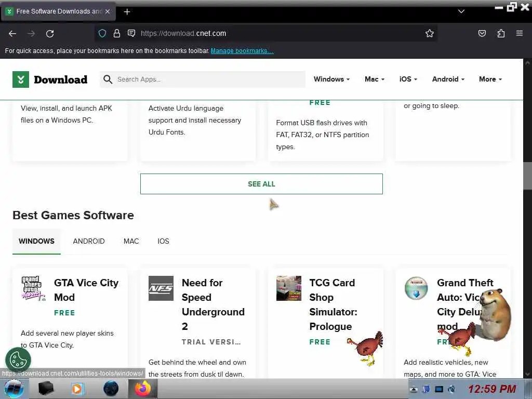Screen dimensions: 532x399
Task: Click the search magnifier icon
Action: click(108, 79)
